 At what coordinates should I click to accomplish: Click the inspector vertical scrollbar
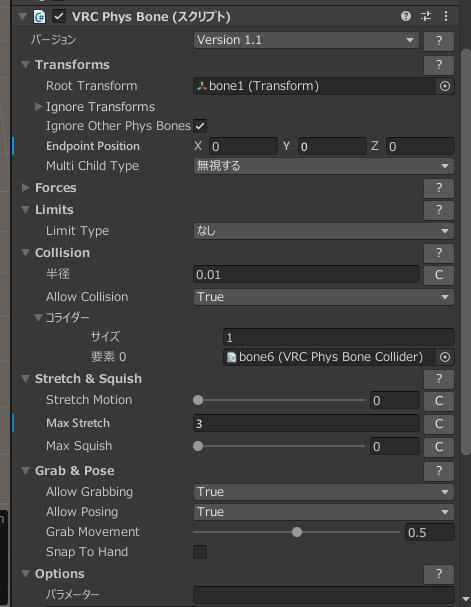pos(466,252)
